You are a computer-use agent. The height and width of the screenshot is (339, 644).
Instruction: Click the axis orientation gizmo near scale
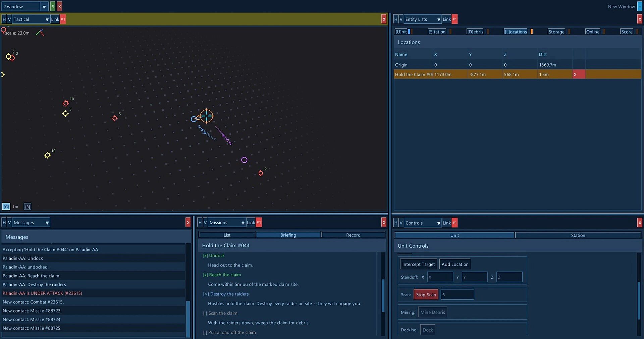point(40,33)
